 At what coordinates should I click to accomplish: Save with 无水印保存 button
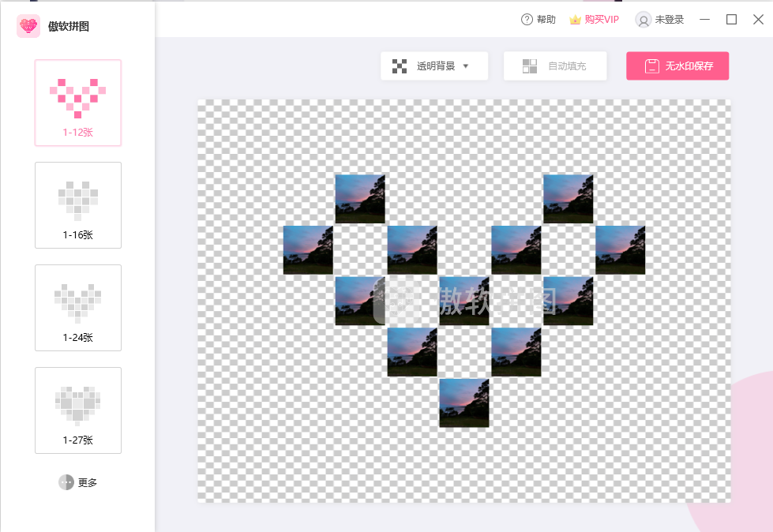point(677,66)
